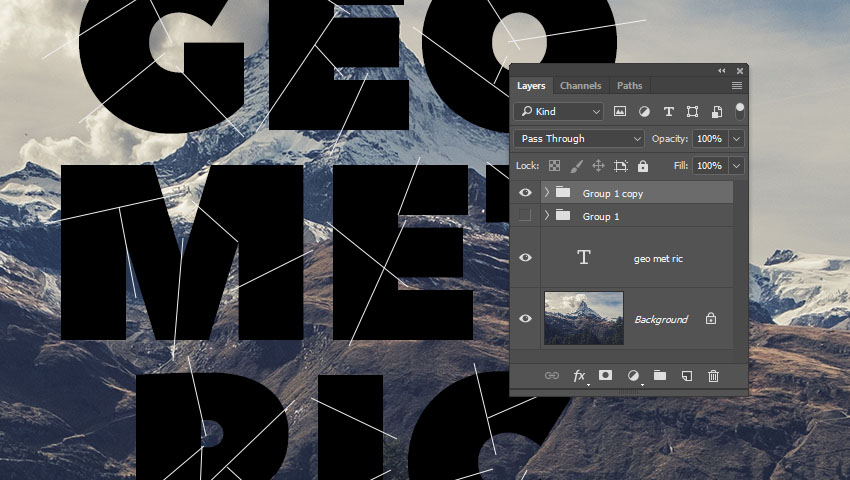Expand the Group 1 copy folder

pos(546,193)
